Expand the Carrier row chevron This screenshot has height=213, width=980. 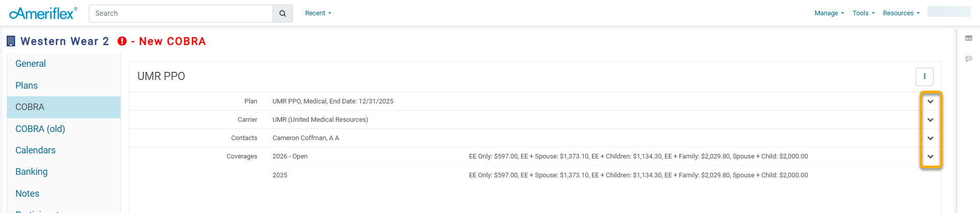930,120
